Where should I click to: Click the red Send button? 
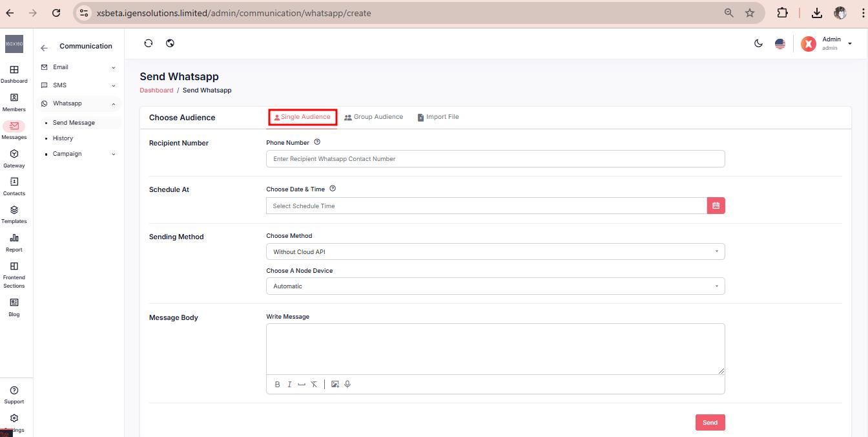click(x=710, y=422)
